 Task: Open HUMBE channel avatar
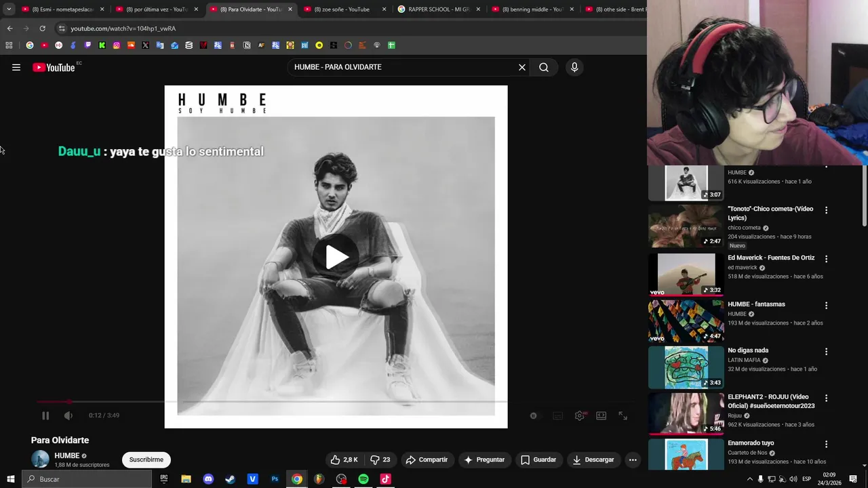click(x=40, y=459)
